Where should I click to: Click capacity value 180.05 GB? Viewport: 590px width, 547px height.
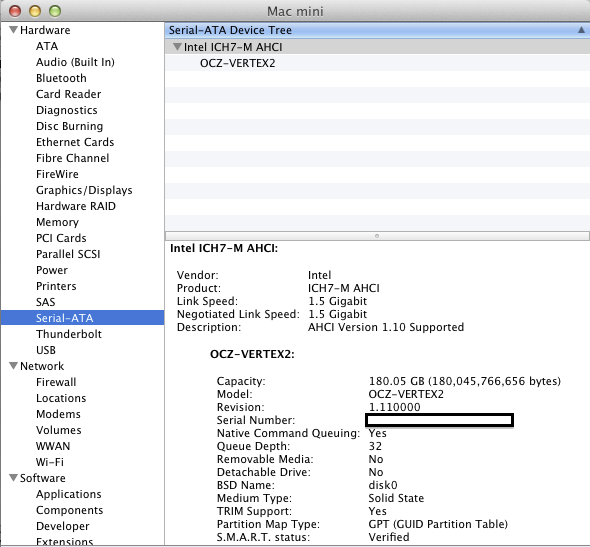[x=465, y=381]
